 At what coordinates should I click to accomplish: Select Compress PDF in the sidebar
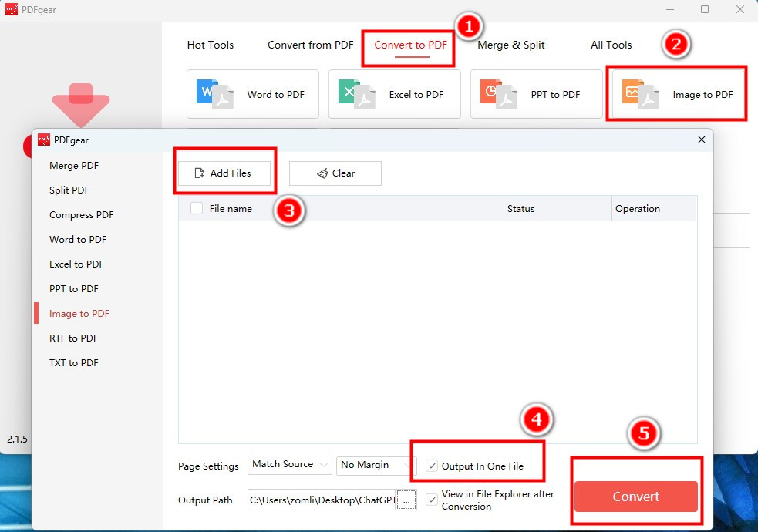coord(79,214)
